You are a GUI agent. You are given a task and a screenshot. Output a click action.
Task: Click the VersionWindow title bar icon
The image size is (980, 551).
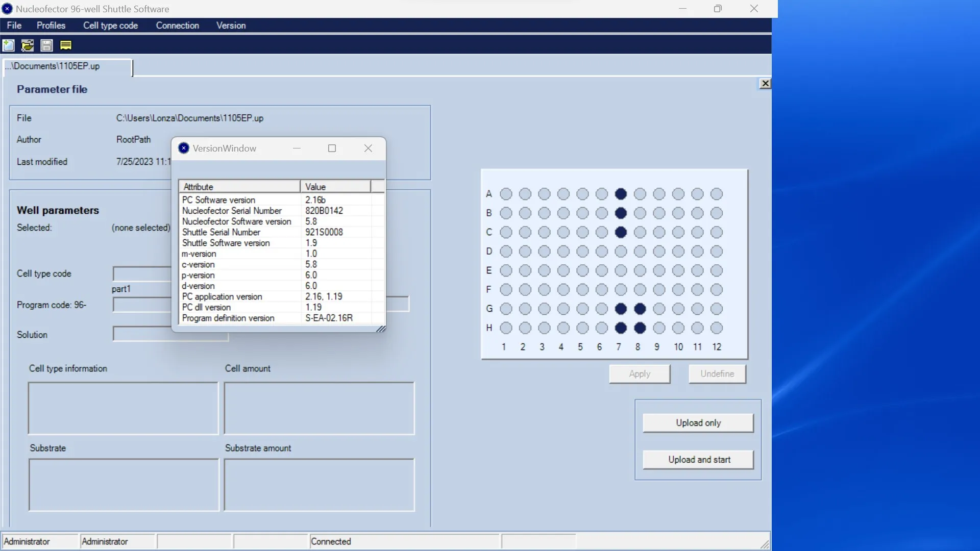184,148
